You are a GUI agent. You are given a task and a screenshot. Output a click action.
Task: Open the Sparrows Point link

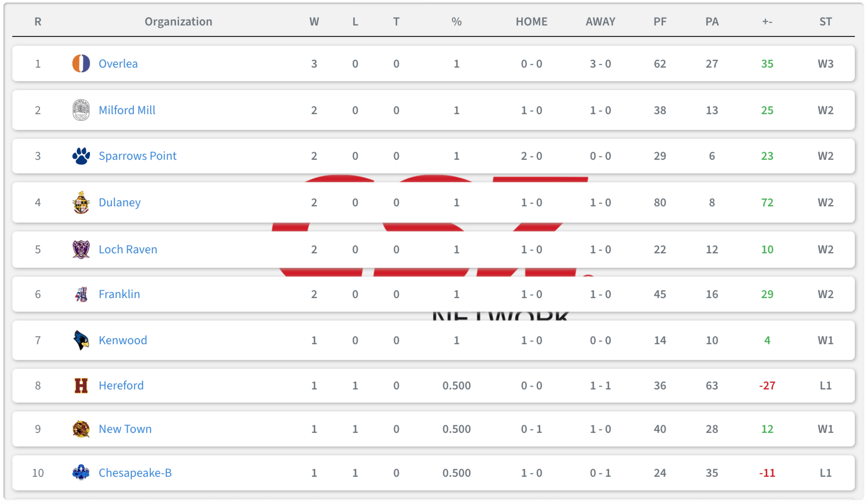(x=137, y=156)
